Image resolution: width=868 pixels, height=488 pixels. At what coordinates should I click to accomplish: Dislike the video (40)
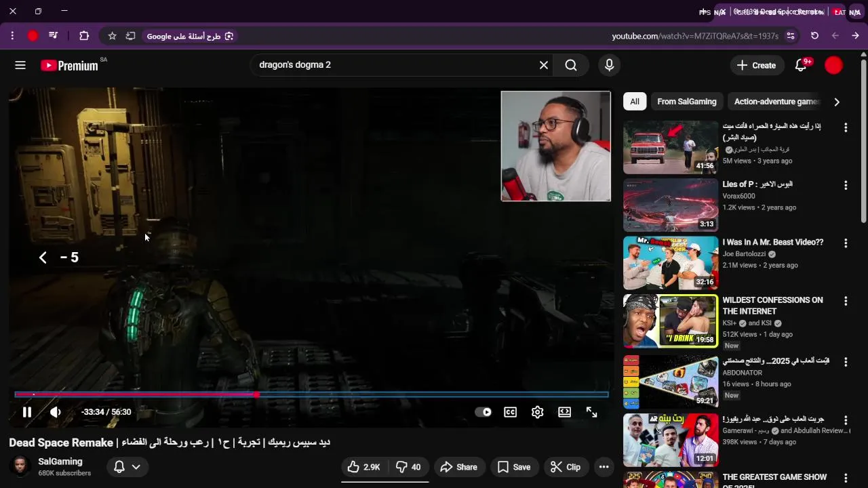[x=408, y=467]
